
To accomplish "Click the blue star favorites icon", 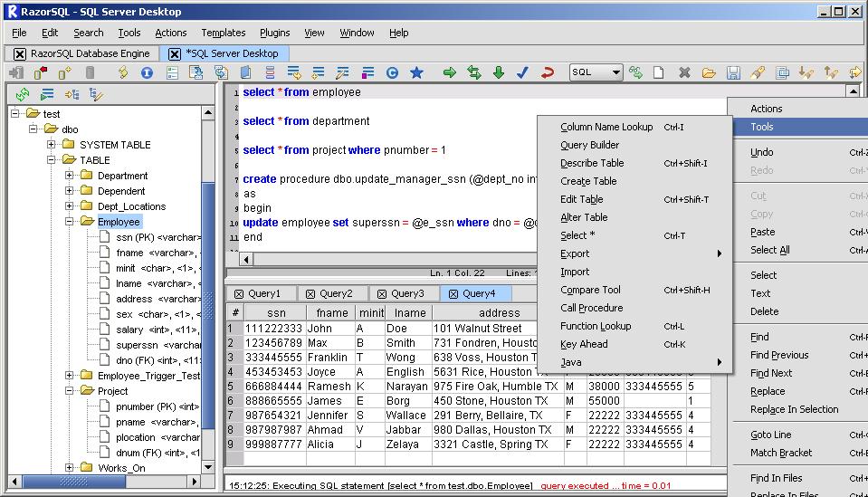I will click(x=416, y=72).
